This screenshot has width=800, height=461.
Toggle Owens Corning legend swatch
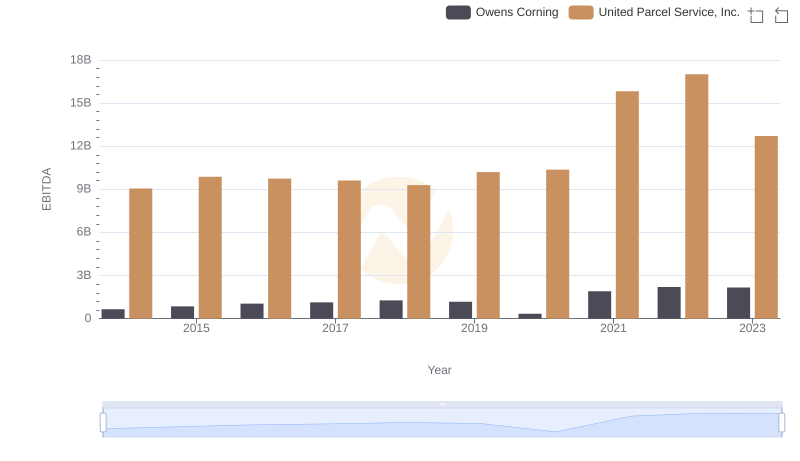(x=458, y=12)
